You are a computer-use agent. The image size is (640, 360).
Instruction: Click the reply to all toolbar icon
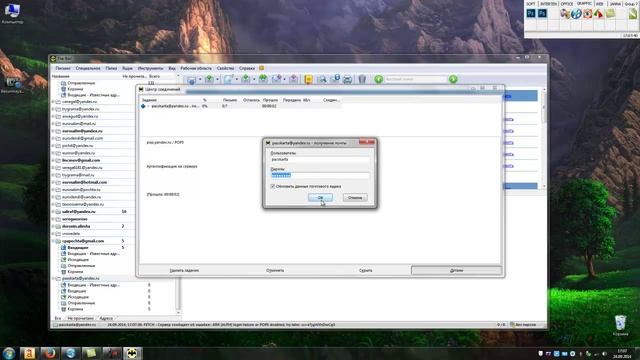coord(263,79)
